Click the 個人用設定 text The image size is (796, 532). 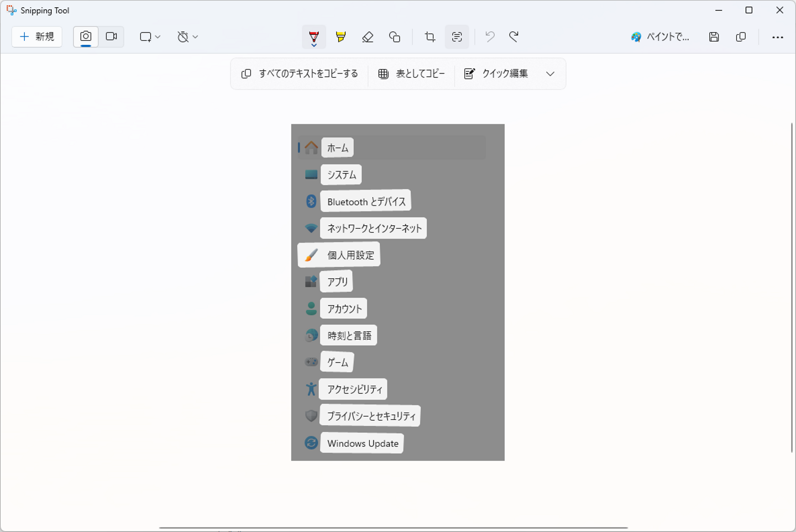coord(350,255)
